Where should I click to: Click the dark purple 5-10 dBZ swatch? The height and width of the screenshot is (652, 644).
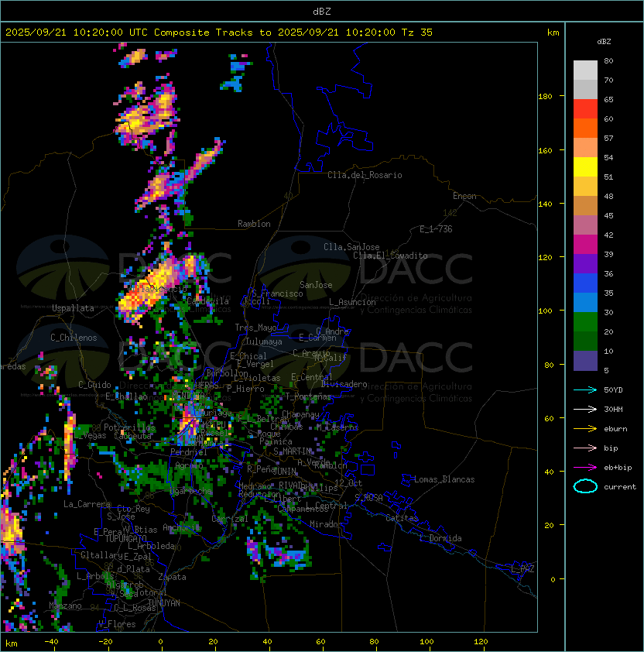click(585, 361)
